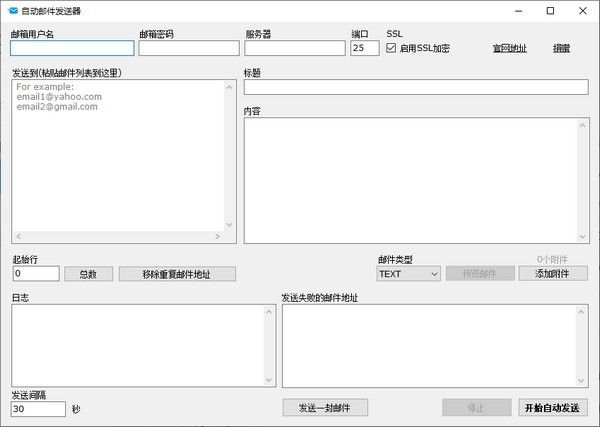Click the recipient list scroll right arrow
Viewport: 600px width, 427px height.
tap(218, 236)
